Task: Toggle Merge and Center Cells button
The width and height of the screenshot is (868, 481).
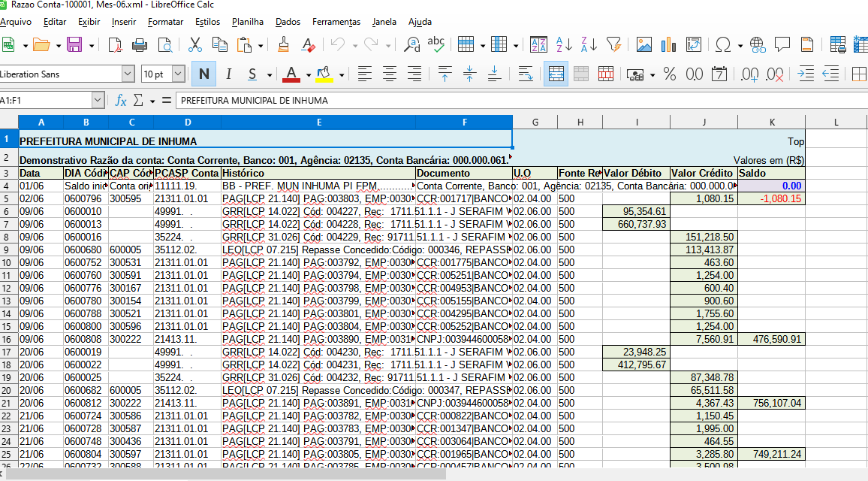Action: pos(556,74)
